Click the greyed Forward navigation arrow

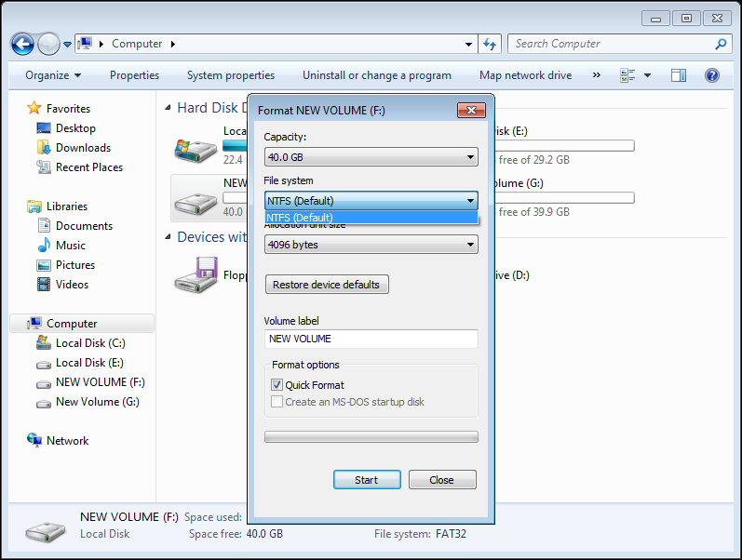coord(48,45)
